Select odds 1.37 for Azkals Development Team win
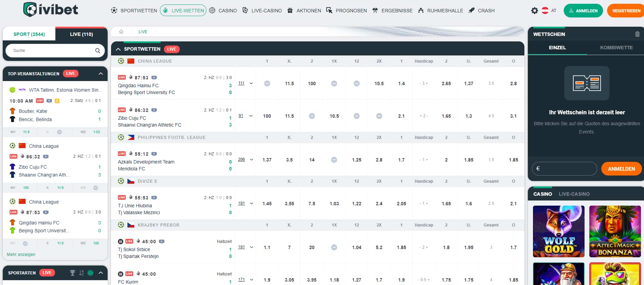644x285 pixels. (267, 160)
